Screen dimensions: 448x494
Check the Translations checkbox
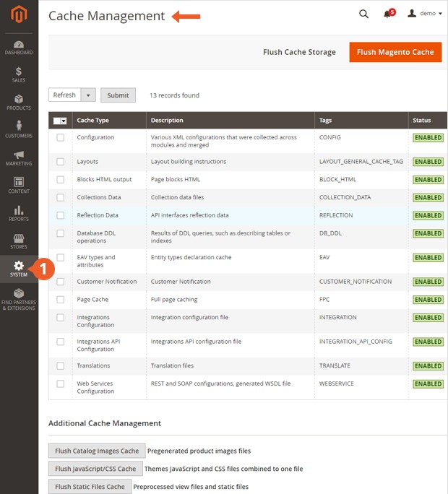[x=61, y=365]
